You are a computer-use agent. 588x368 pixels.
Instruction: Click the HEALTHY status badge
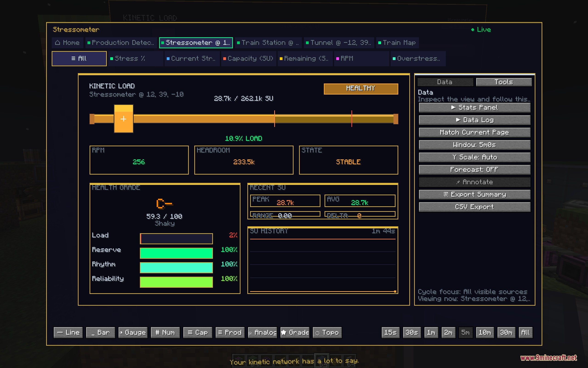361,89
